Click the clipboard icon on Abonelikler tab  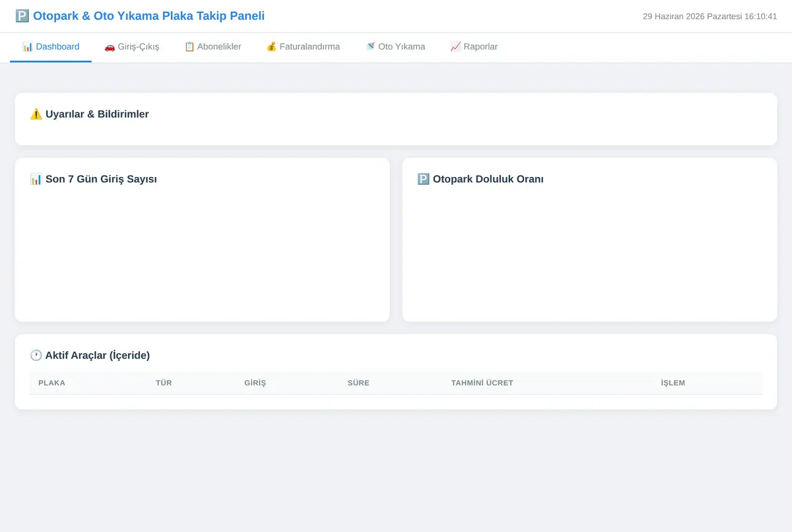point(189,47)
